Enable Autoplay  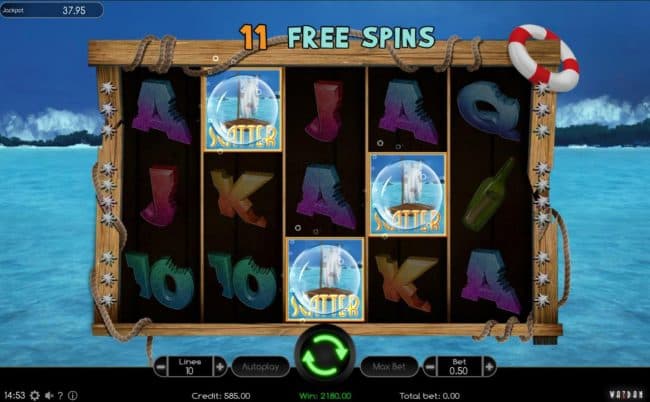pos(260,367)
